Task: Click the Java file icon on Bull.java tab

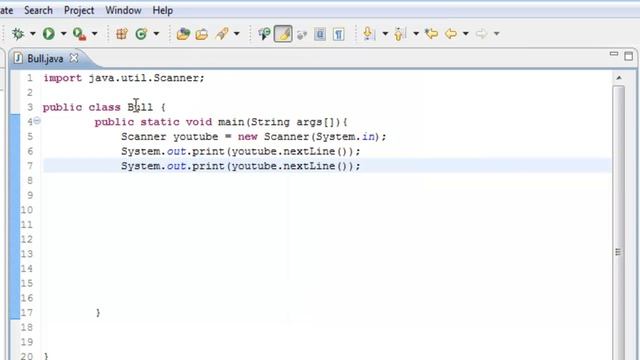Action: click(x=18, y=58)
